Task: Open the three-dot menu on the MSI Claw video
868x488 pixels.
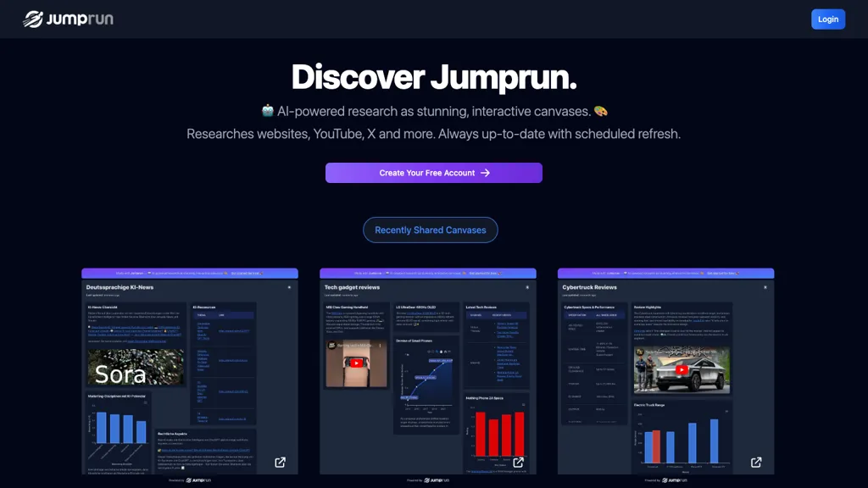Action: 380,346
